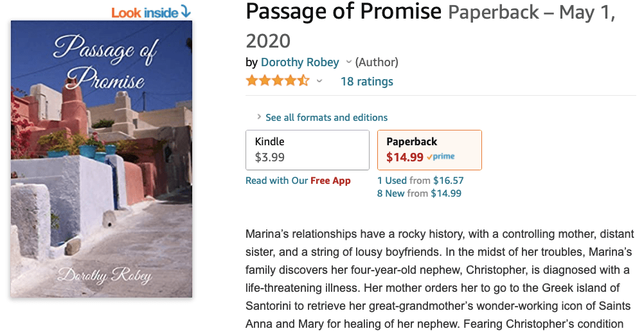Click the Read with Our Free App link
644x331 pixels.
pos(298,181)
